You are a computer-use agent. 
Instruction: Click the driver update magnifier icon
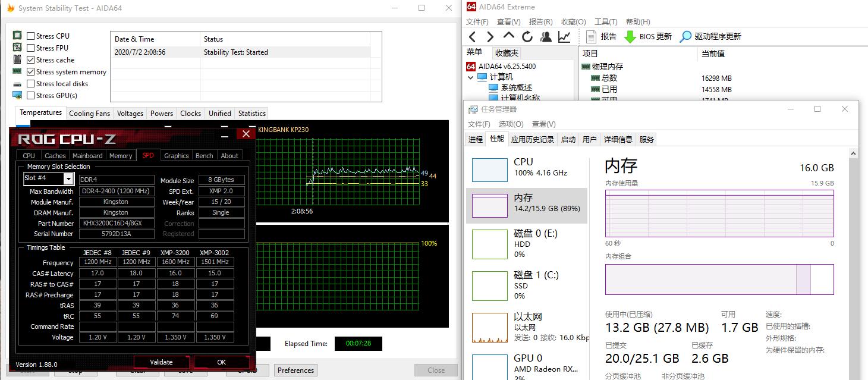(x=685, y=36)
